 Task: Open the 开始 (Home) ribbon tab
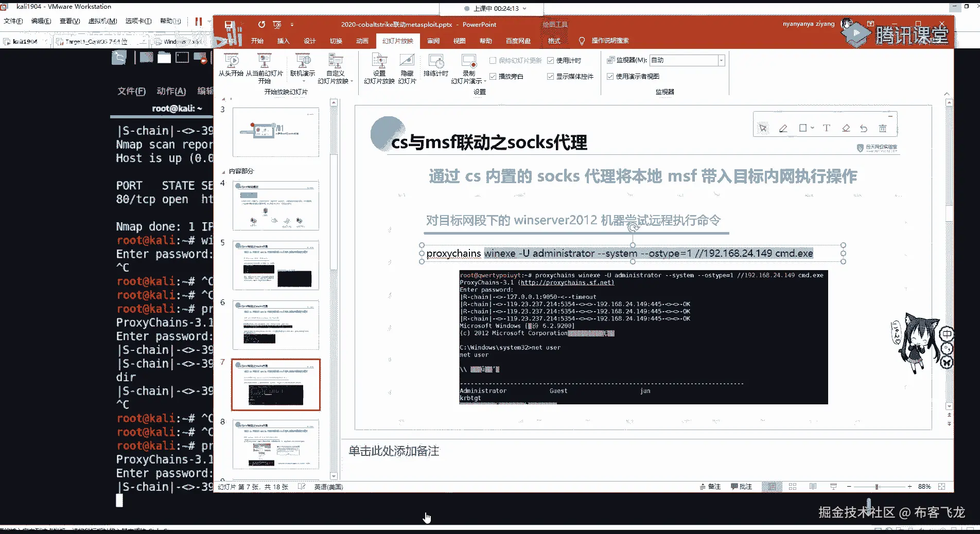pyautogui.click(x=257, y=41)
